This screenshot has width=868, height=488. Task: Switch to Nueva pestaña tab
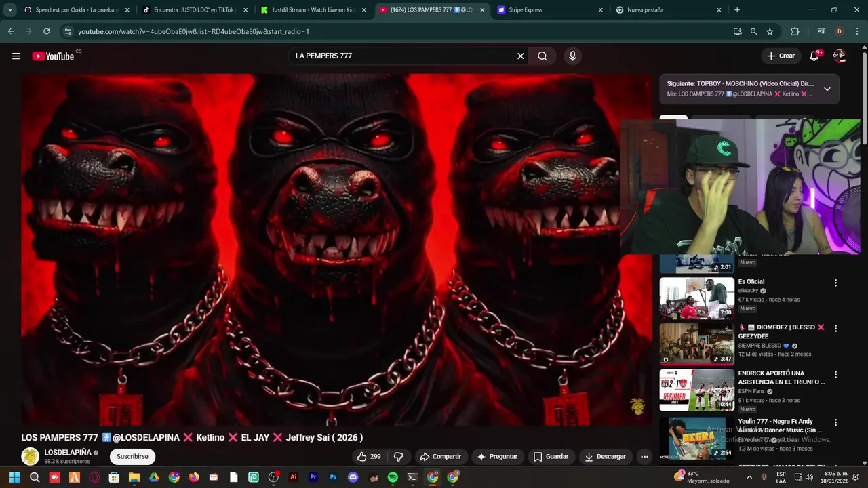[x=668, y=10]
